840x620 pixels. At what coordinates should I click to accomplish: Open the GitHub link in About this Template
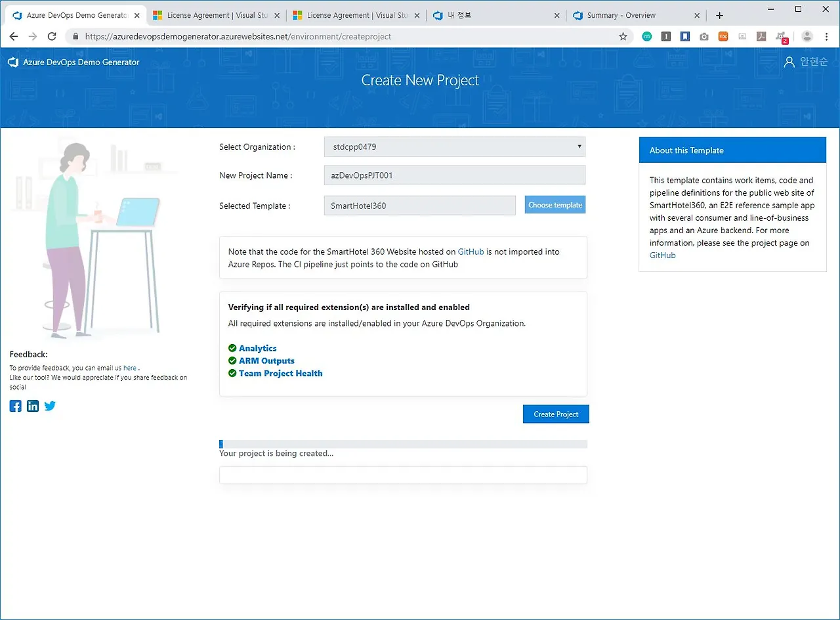(x=662, y=255)
